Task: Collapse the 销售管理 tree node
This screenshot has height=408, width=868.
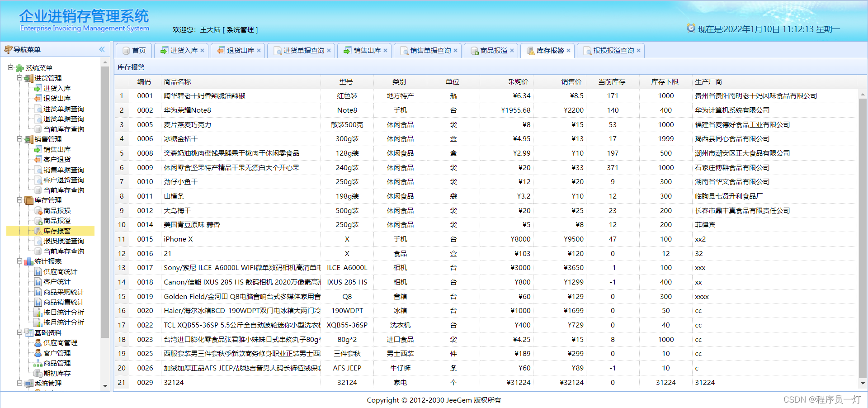Action: pyautogui.click(x=19, y=139)
